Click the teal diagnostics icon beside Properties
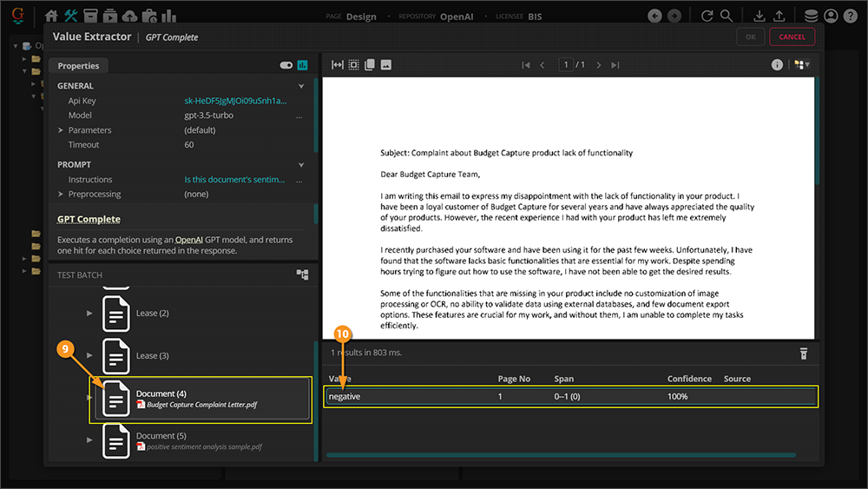The width and height of the screenshot is (868, 489). (303, 65)
